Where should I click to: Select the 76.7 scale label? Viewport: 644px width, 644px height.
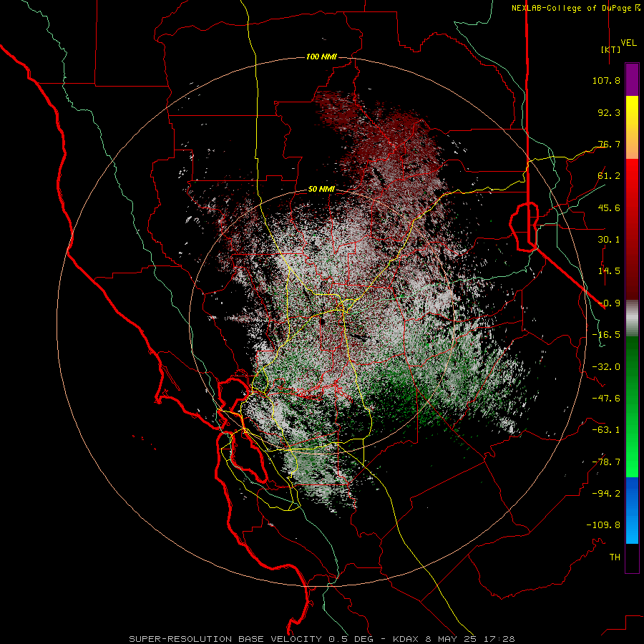[x=609, y=144]
